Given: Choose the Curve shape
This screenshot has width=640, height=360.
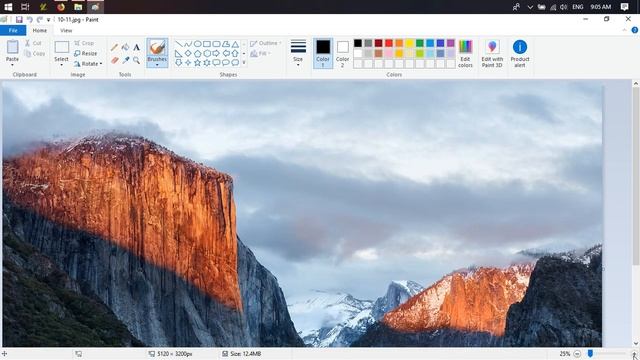Looking at the screenshot, I should tap(188, 44).
